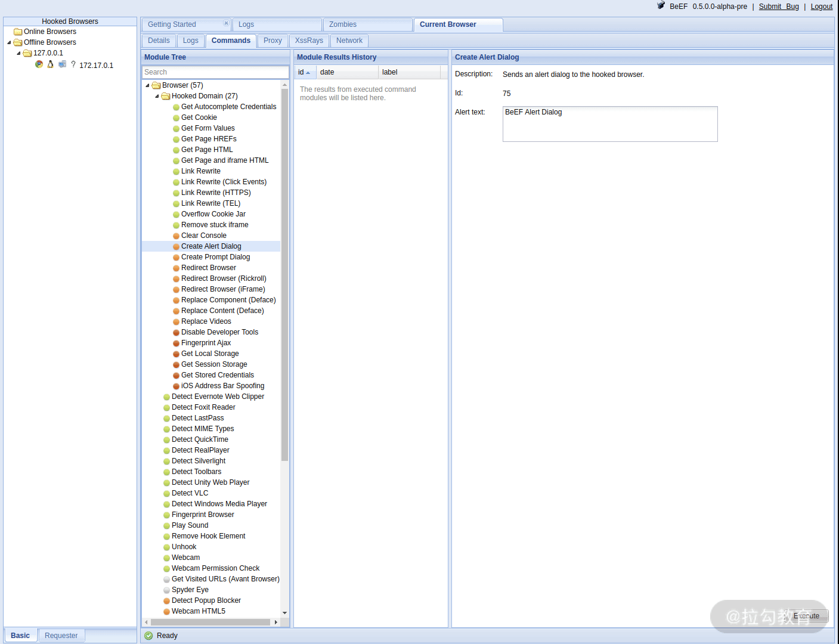839x644 pixels.
Task: Click the Linux penguin icon in hooked browsers
Action: [51, 64]
